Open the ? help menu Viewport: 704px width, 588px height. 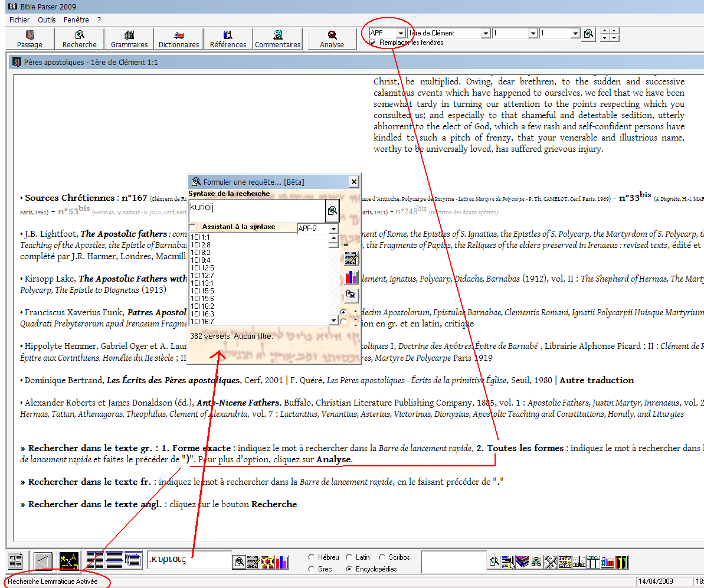[x=99, y=19]
